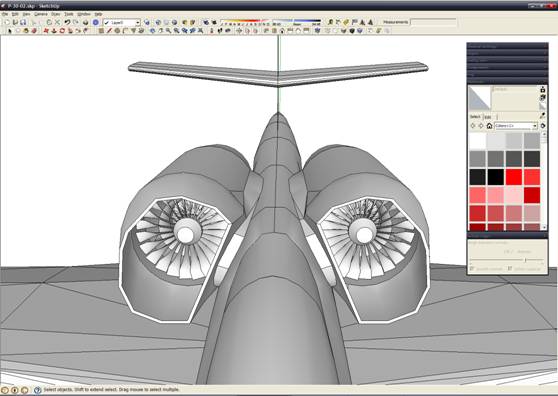This screenshot has width=558, height=396.
Task: Pick the red Line pencil tool
Action: 110,31
